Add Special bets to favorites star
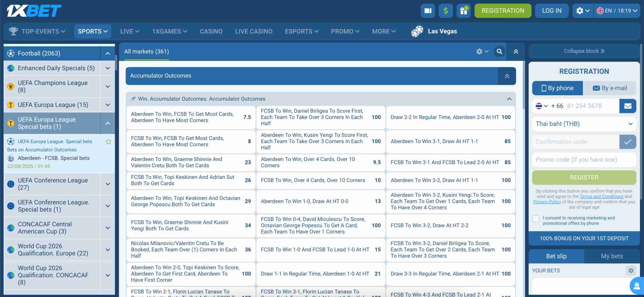Screen dimensions: 644x297 (x=109, y=142)
